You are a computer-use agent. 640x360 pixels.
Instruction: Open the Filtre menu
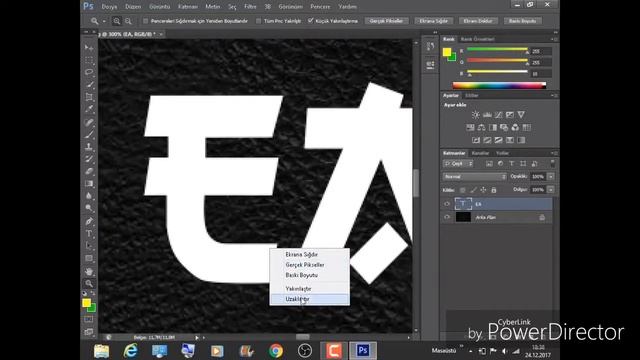(250, 7)
